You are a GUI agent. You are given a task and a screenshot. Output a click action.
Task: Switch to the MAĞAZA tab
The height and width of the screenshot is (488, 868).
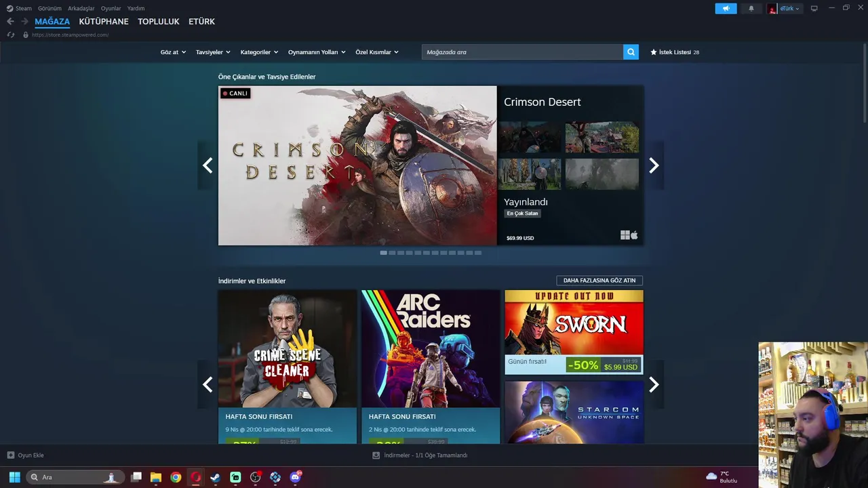52,22
